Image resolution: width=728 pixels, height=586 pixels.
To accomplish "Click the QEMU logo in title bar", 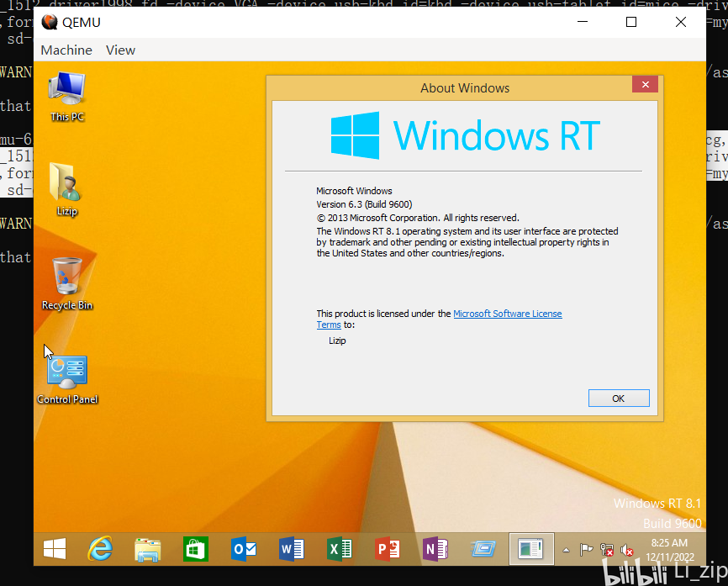I will [50, 22].
